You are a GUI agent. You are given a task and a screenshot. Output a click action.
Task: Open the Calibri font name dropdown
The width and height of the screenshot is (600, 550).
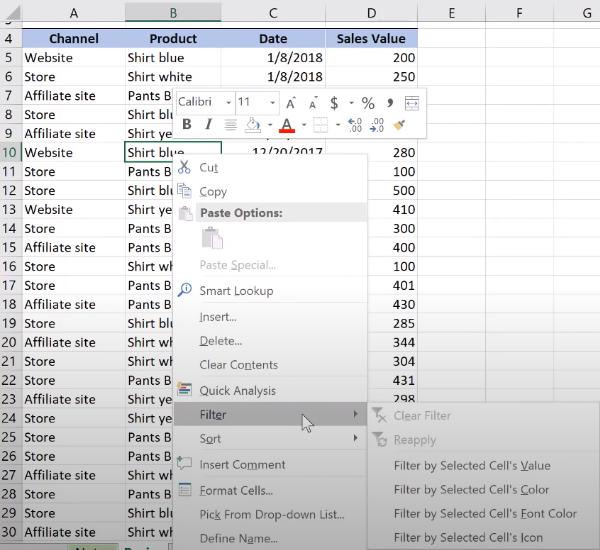click(228, 102)
